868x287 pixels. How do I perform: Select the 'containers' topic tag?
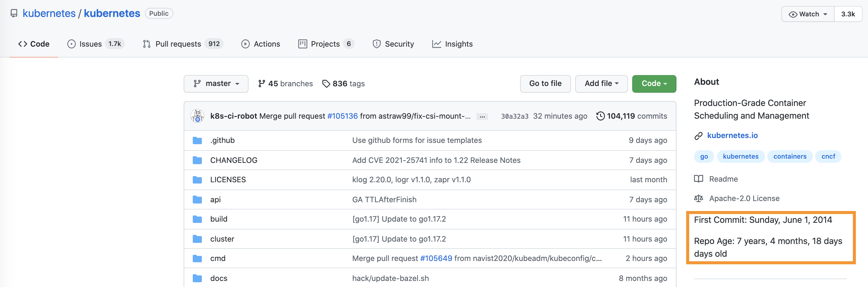click(790, 157)
